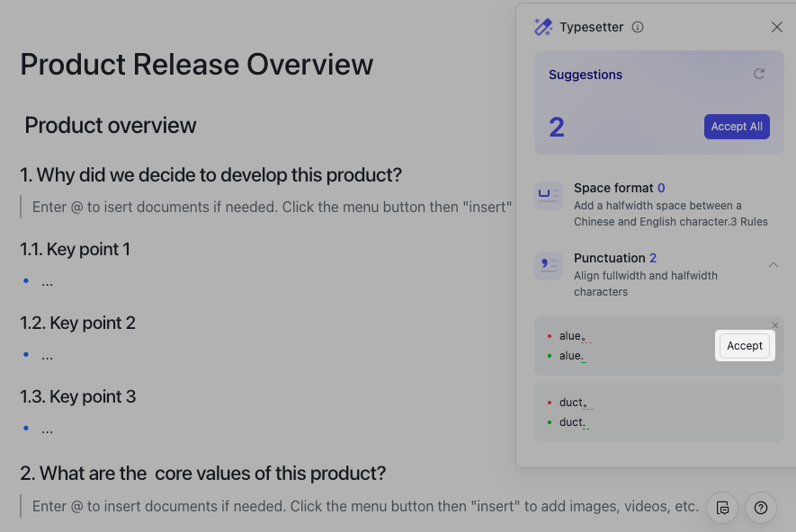Click the placeholder text under heading 1
The image size is (796, 532).
272,207
